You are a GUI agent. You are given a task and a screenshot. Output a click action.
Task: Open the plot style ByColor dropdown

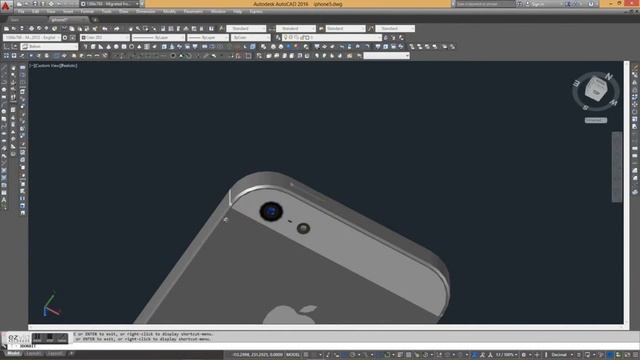click(251, 38)
